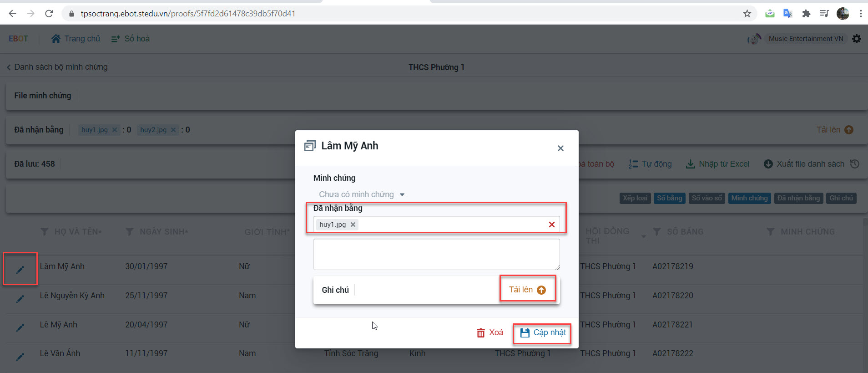Viewport: 868px width, 373px height.
Task: Clear the Đã nhận bằng field with red X
Action: click(x=551, y=225)
